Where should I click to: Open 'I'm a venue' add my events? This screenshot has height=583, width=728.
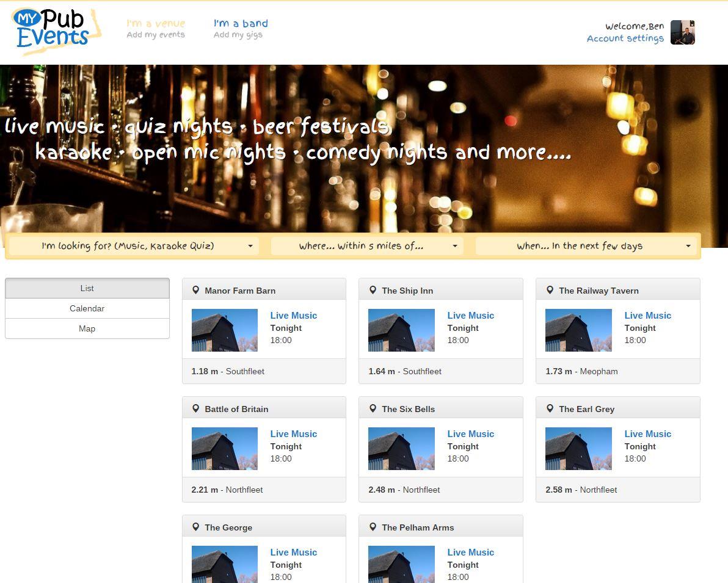[x=156, y=29]
